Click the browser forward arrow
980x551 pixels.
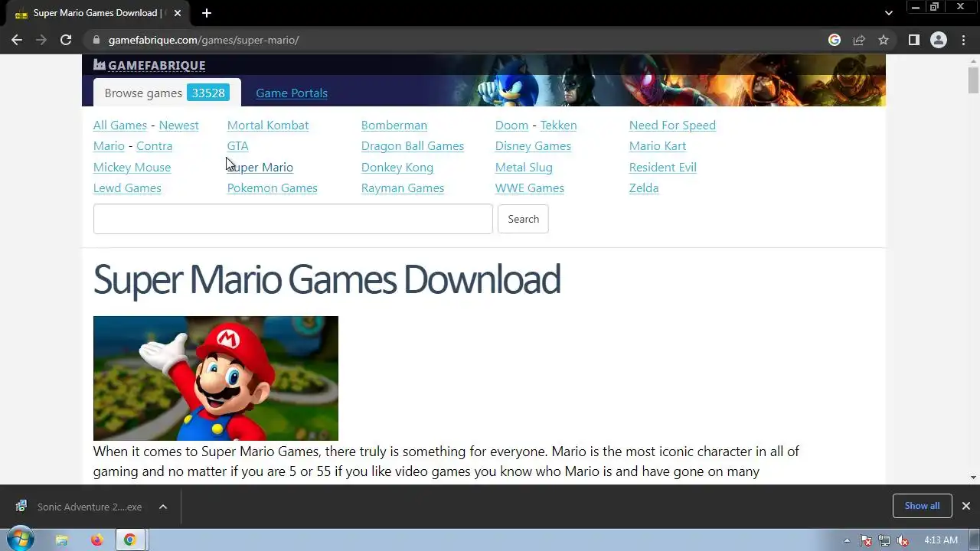click(41, 40)
